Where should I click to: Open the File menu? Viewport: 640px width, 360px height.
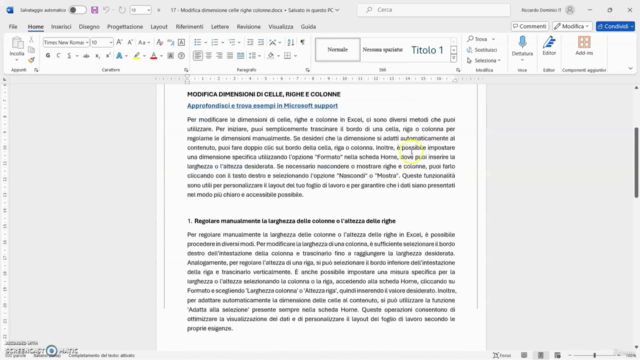coord(13,27)
